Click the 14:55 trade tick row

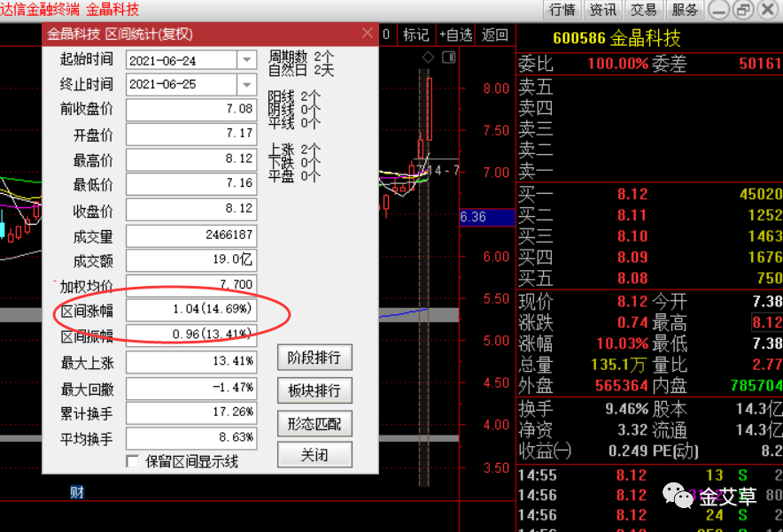click(x=649, y=474)
